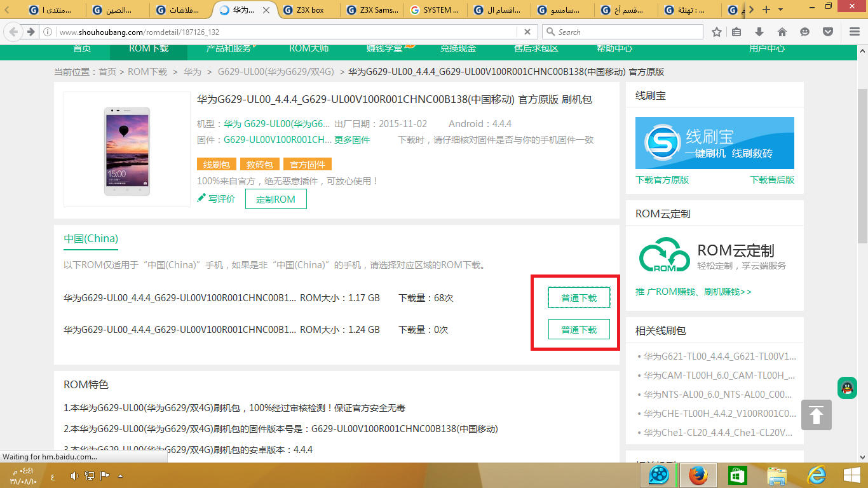Open the QQ penguin chat icon
The image size is (868, 488).
click(847, 388)
